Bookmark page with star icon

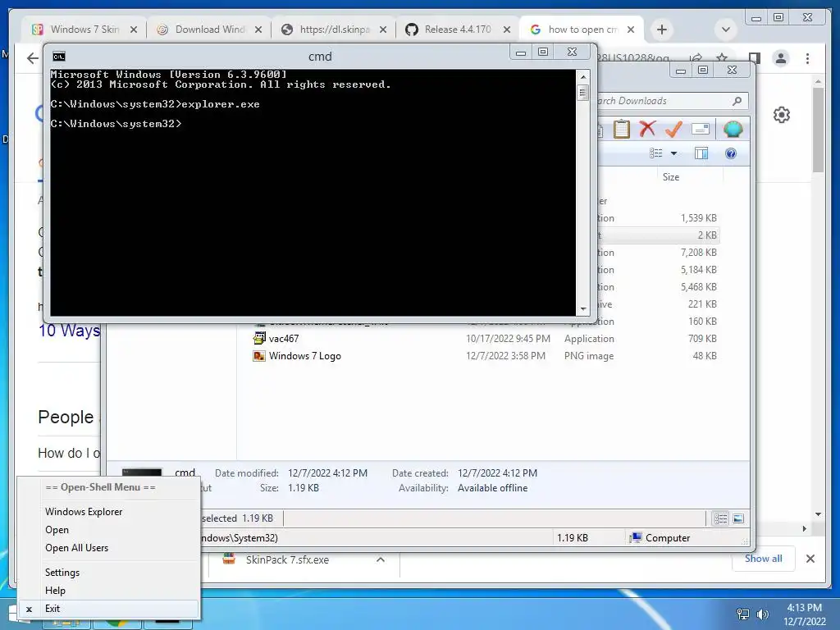point(722,58)
